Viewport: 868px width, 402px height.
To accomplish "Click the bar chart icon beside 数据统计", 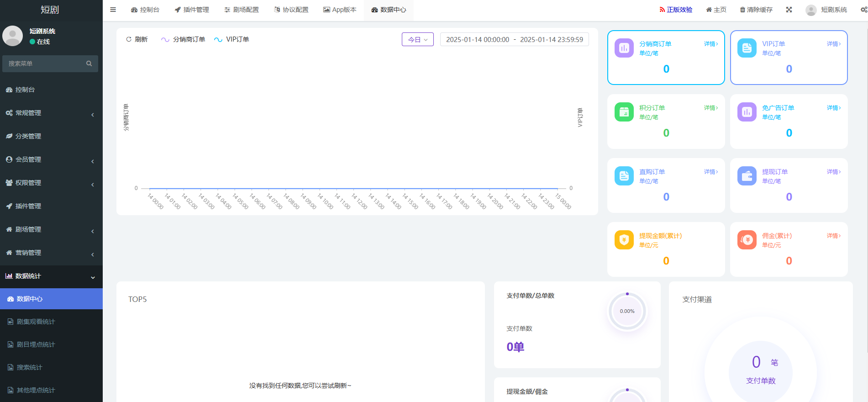I will click(x=9, y=276).
